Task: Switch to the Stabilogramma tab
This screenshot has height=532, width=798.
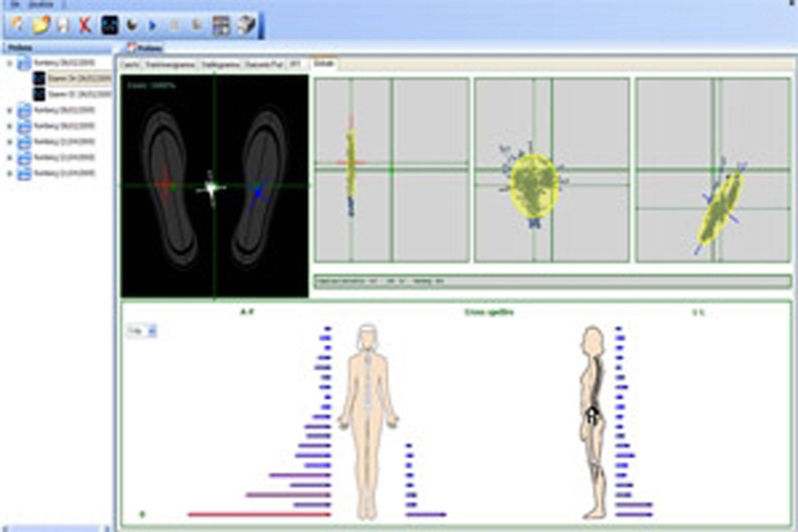Action: tap(221, 65)
